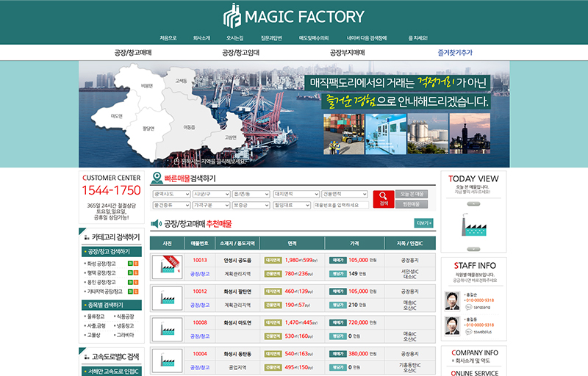Click the red 검색 magnifier search button
The image size is (588, 376).
click(383, 199)
